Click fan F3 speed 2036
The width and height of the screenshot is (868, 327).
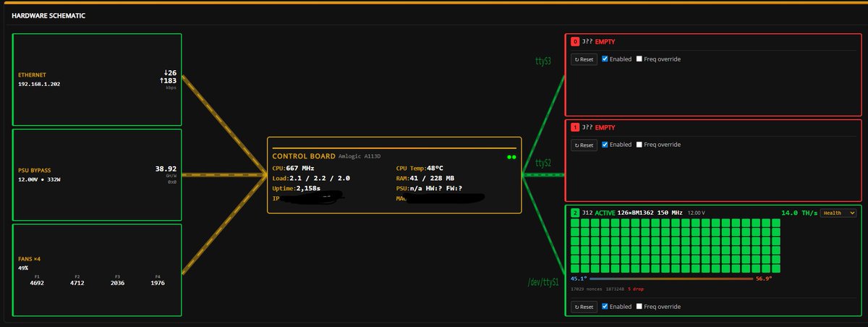[117, 283]
